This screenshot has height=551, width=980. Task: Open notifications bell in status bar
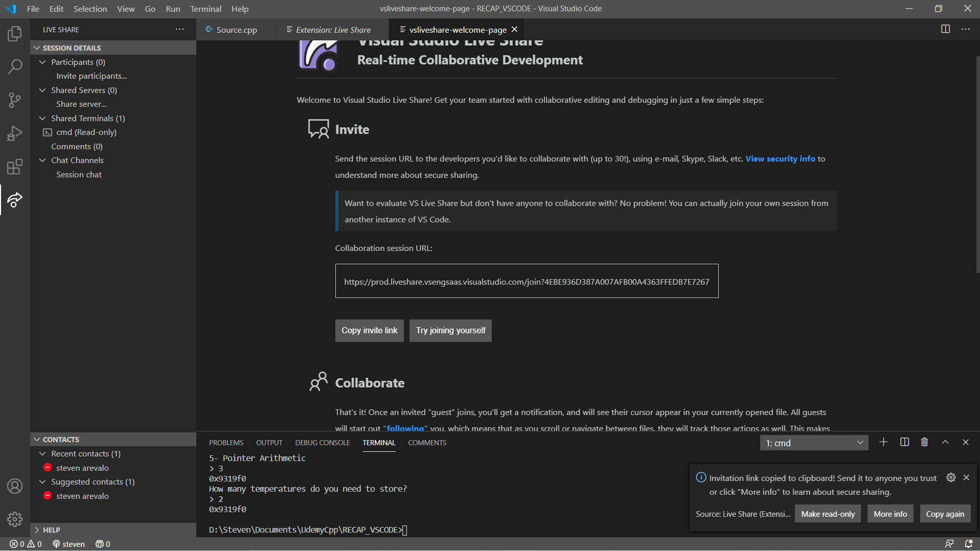pyautogui.click(x=968, y=544)
